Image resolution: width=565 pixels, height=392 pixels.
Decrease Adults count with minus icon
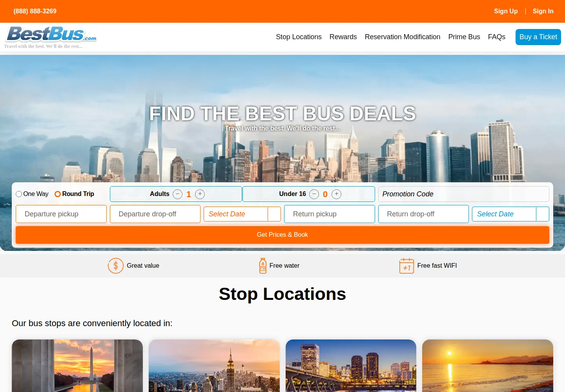click(177, 194)
